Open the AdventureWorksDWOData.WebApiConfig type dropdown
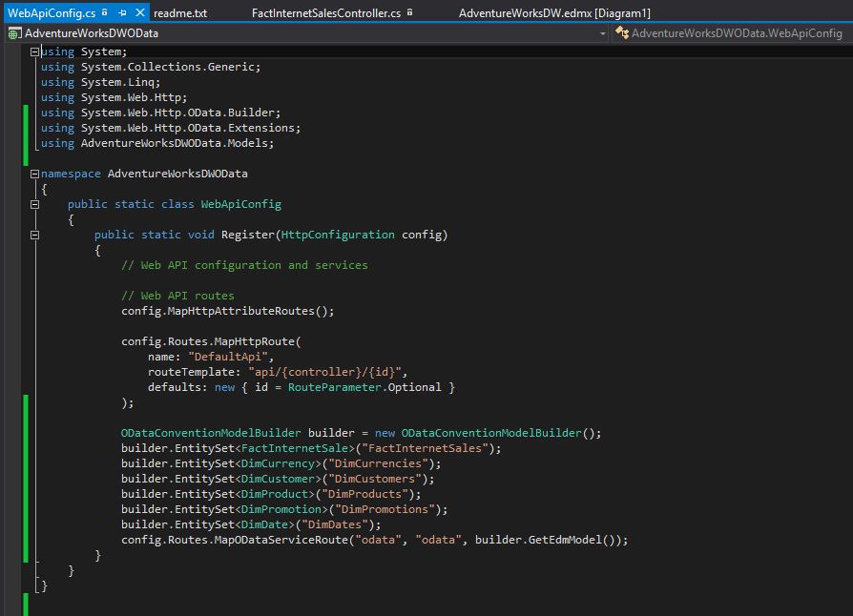This screenshot has height=616, width=853. tap(737, 33)
